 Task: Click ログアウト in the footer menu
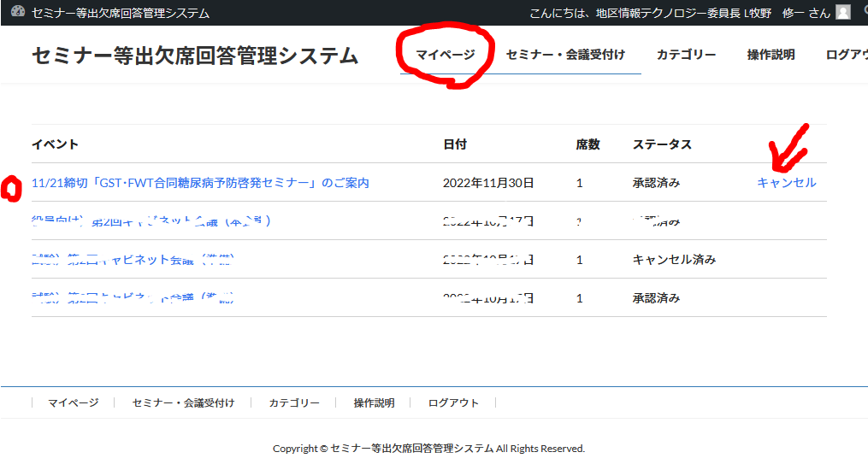coord(453,403)
